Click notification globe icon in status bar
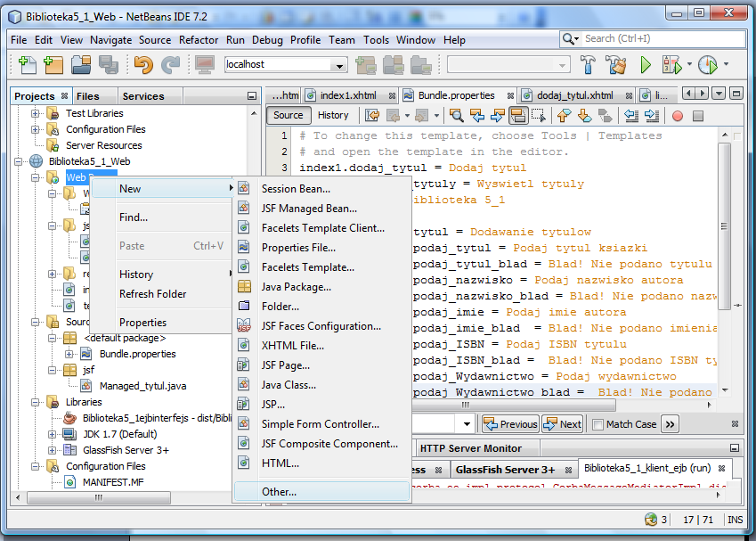 point(651,520)
